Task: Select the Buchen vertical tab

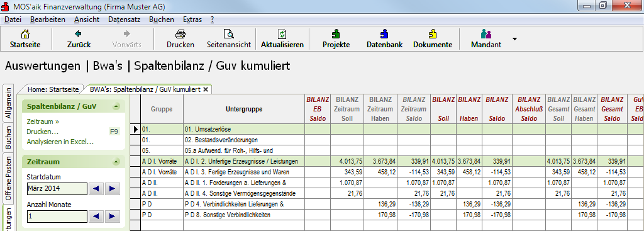Action: pyautogui.click(x=8, y=137)
